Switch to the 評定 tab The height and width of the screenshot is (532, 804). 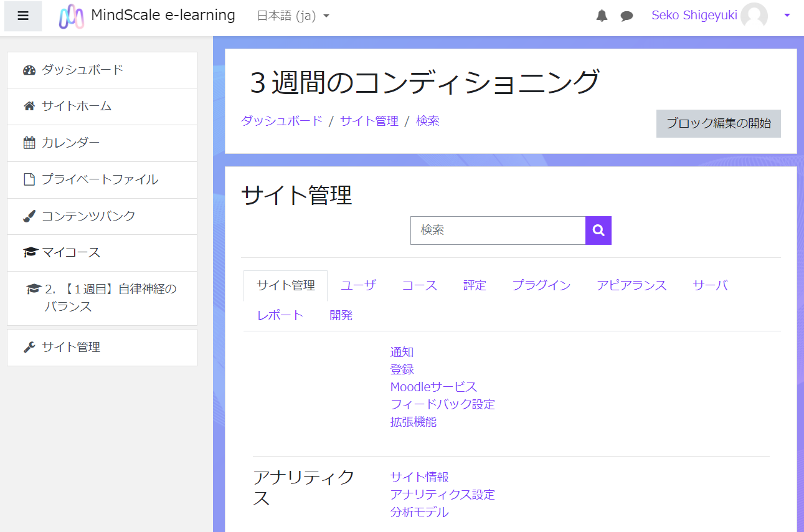(x=475, y=285)
